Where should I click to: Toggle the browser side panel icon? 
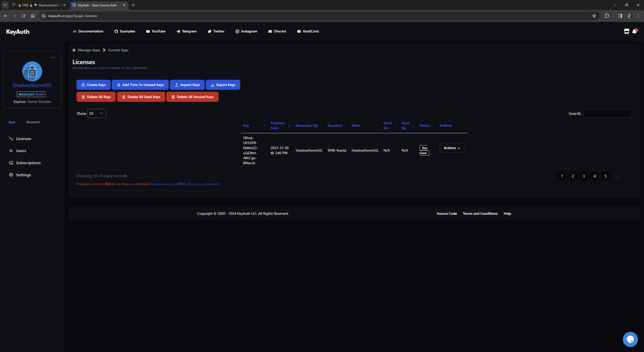[x=620, y=16]
